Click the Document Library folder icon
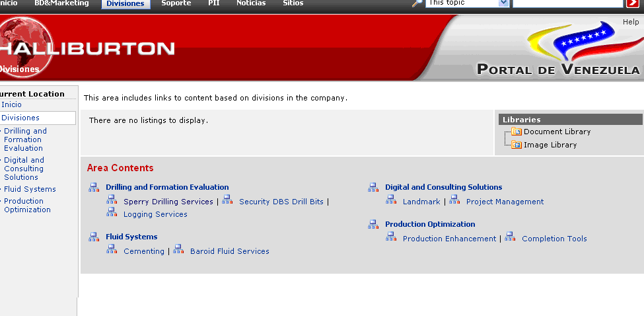Viewport: 644px width, 316px height. point(517,132)
